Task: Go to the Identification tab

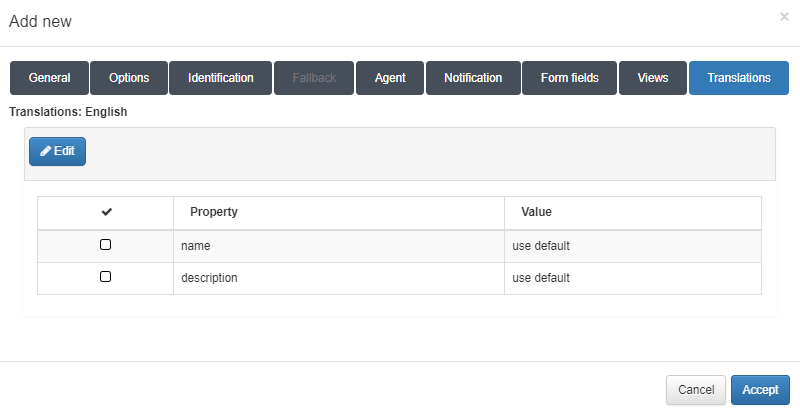Action: (220, 78)
